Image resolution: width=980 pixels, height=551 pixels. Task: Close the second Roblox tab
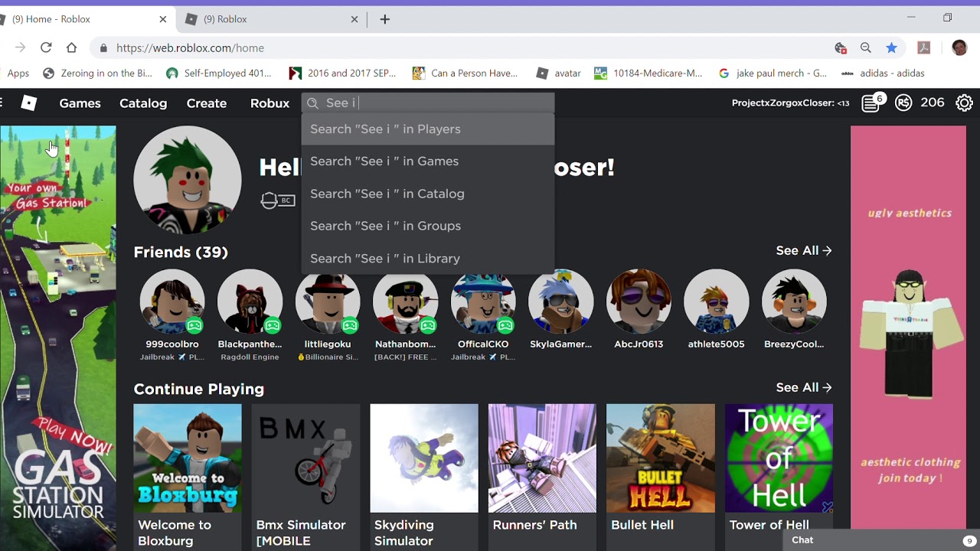pyautogui.click(x=354, y=19)
